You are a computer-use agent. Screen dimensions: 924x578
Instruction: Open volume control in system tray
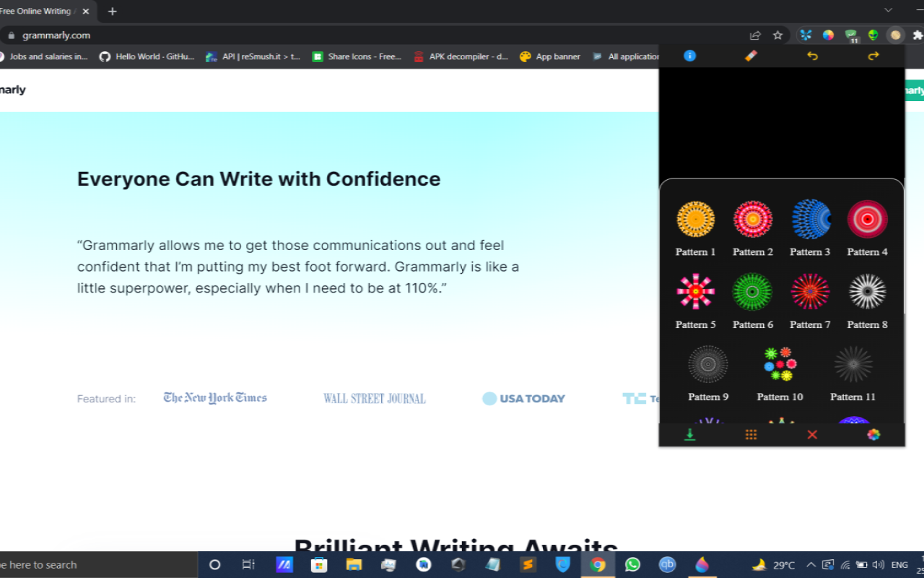tap(878, 565)
